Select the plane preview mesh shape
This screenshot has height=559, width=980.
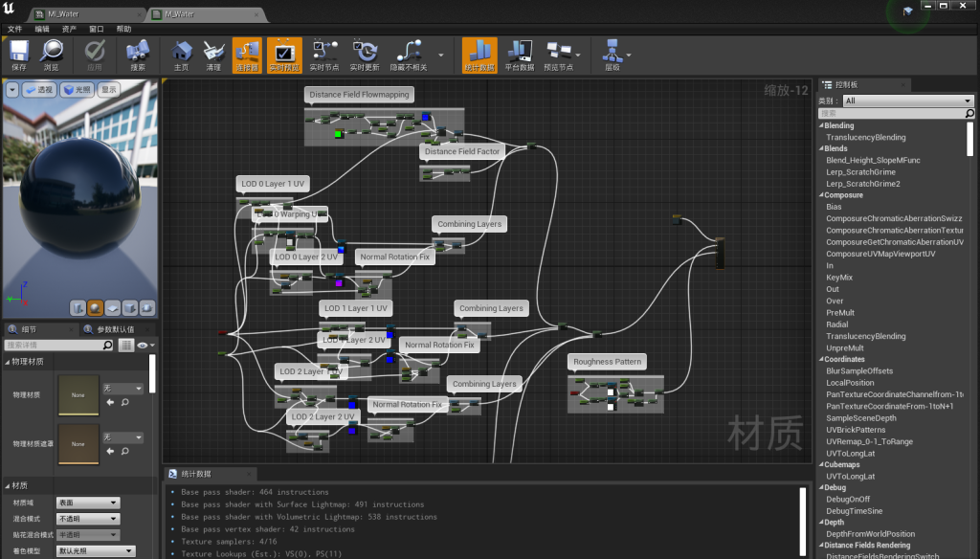pyautogui.click(x=113, y=307)
